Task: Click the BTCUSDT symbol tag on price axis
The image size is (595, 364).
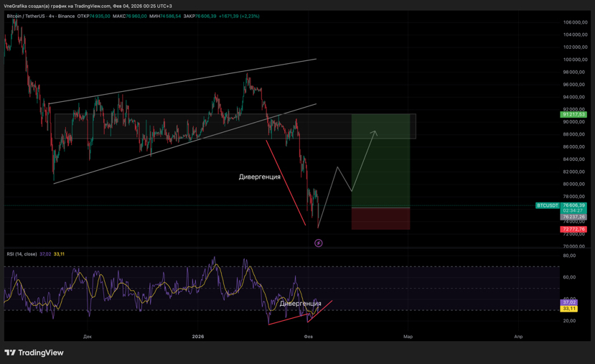Action: point(548,205)
